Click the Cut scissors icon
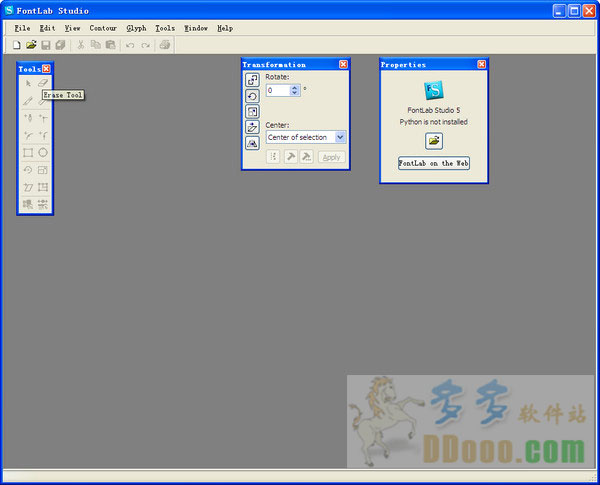This screenshot has height=485, width=600. [81, 45]
